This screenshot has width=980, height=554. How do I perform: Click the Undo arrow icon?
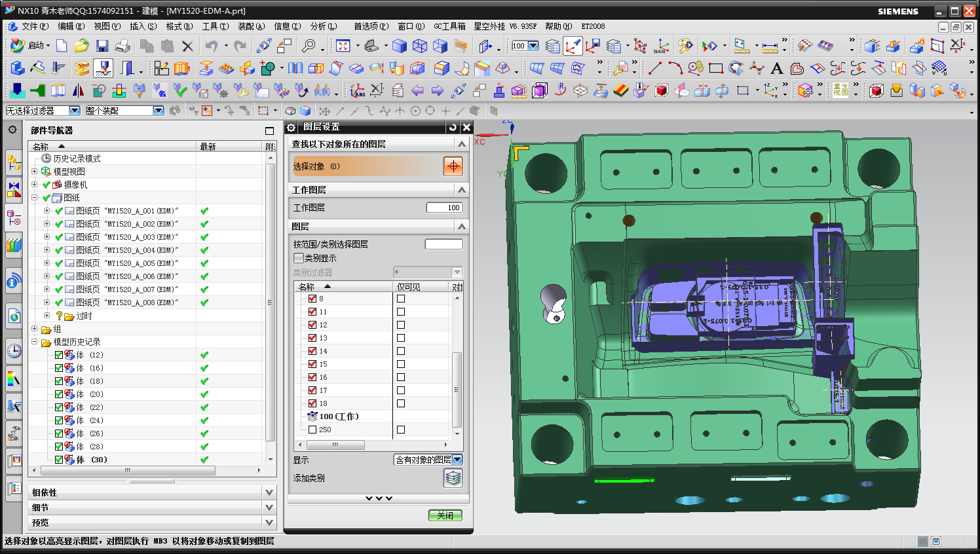[x=211, y=46]
